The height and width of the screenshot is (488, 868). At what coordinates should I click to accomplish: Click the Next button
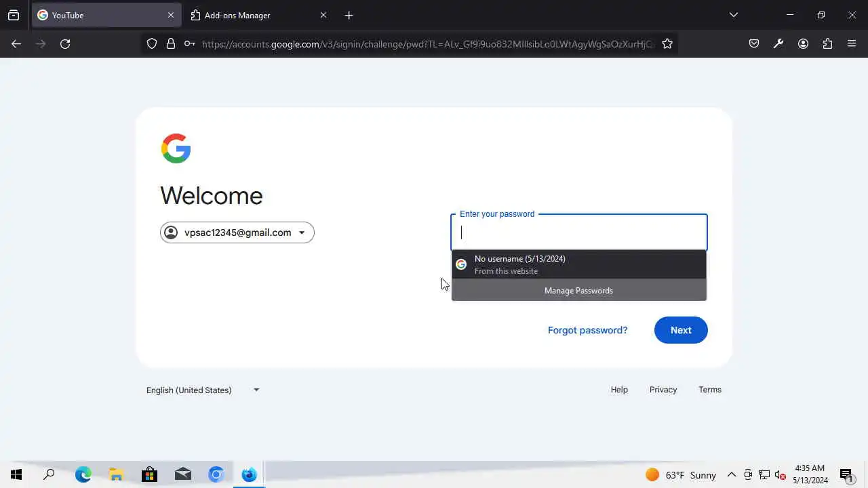point(681,330)
